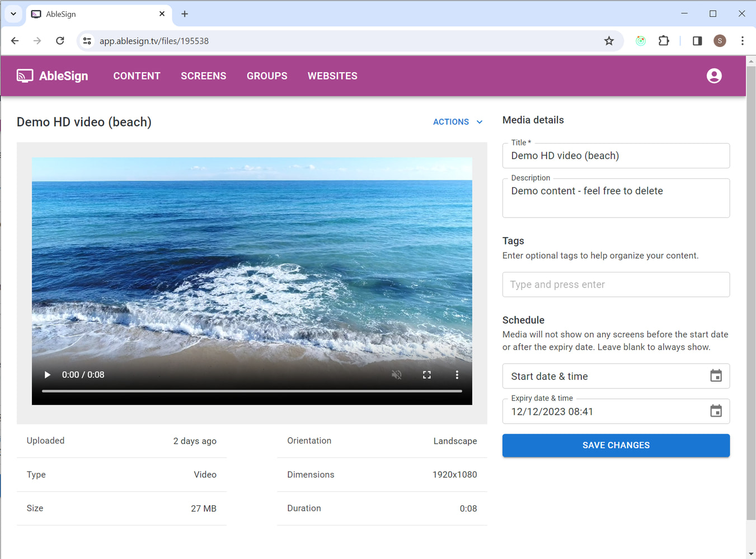Seek on the video progress bar
Screen dimensions: 756x559
pos(252,391)
